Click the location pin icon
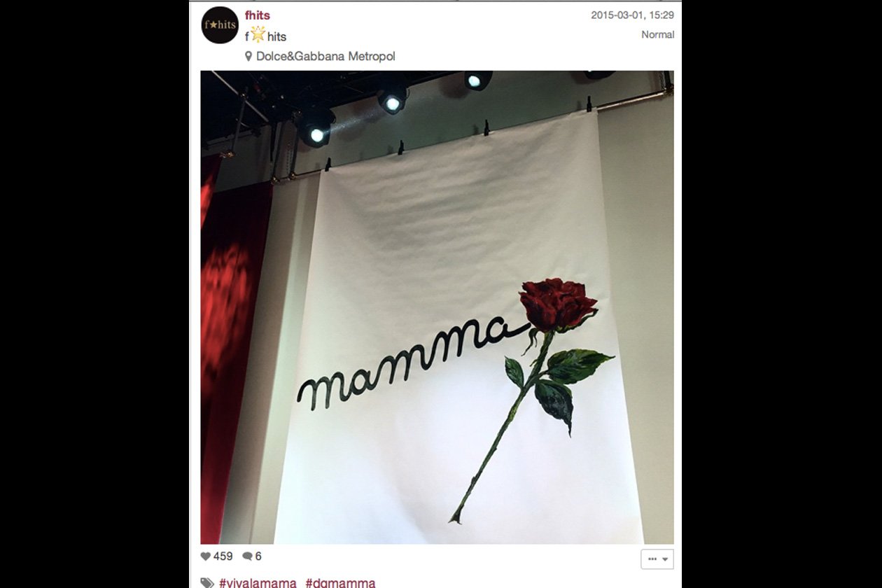Screen dimensions: 882x588 [x=248, y=57]
